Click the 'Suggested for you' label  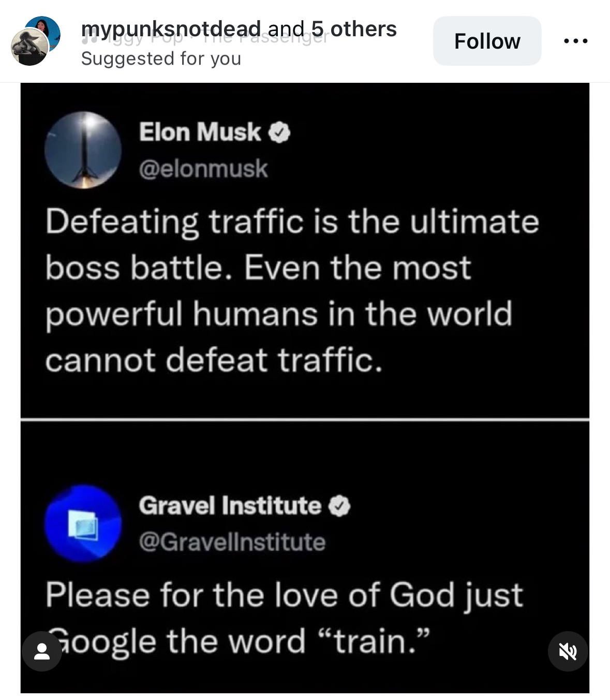(161, 59)
